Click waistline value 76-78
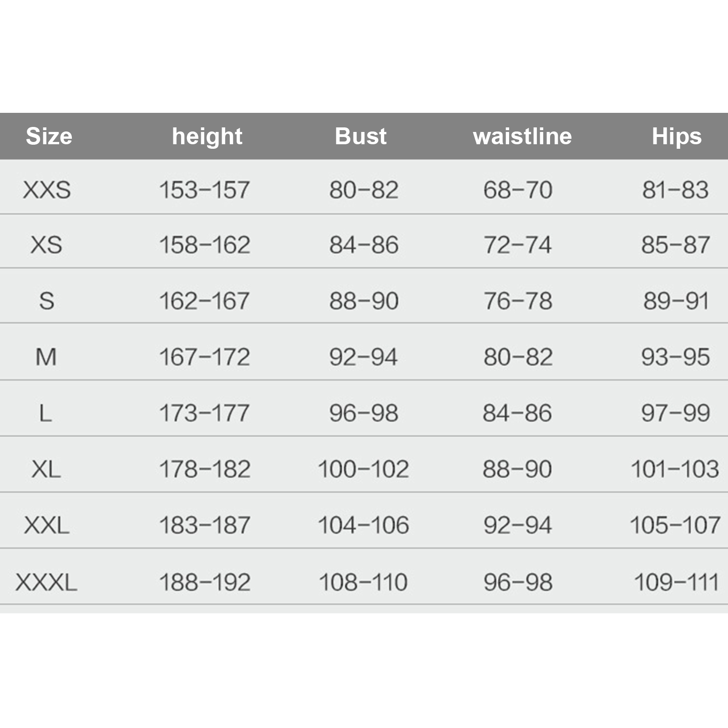This screenshot has height=728, width=728. [518, 301]
